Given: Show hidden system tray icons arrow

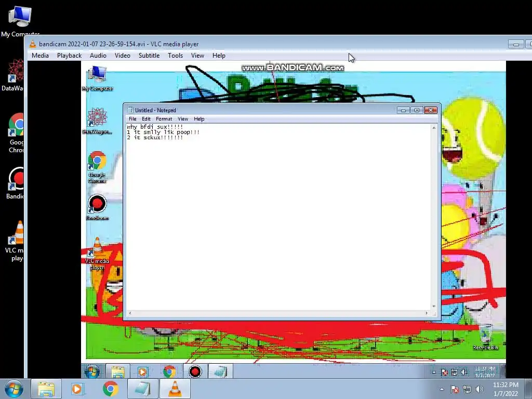Looking at the screenshot, I should 442,389.
